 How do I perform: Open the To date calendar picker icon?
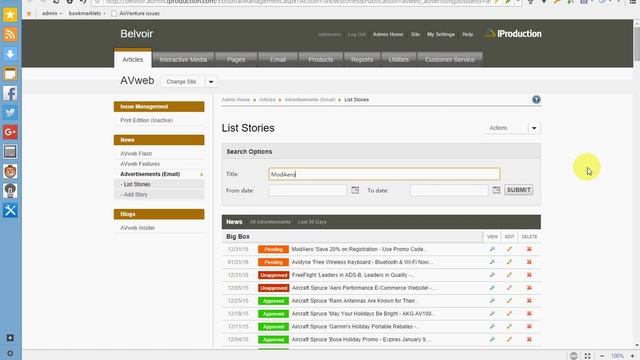pos(496,190)
